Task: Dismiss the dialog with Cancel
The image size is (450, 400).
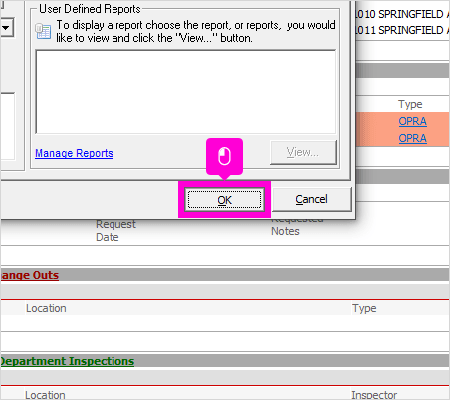Action: 311,199
